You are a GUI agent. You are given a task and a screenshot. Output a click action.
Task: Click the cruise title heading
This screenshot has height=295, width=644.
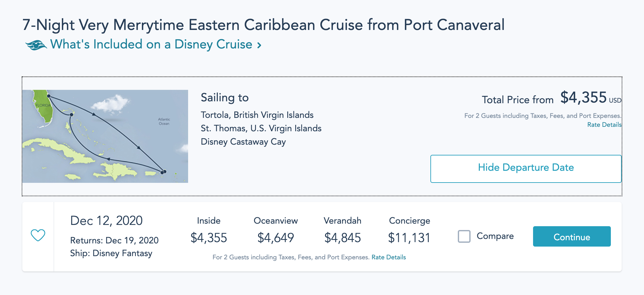click(x=263, y=25)
